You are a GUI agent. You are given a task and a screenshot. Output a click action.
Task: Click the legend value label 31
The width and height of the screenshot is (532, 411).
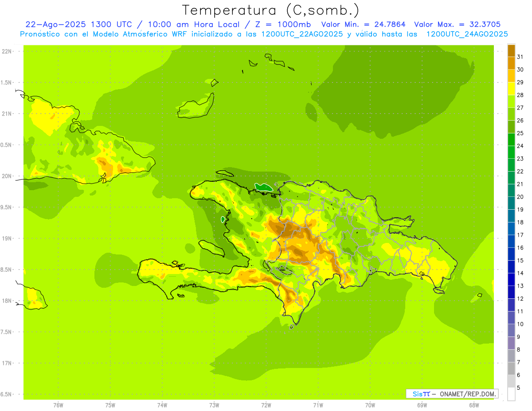520,57
